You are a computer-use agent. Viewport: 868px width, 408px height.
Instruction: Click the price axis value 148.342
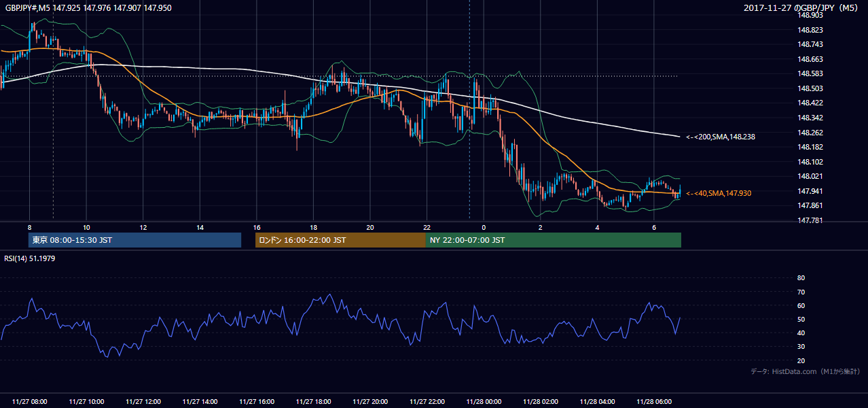(x=809, y=118)
